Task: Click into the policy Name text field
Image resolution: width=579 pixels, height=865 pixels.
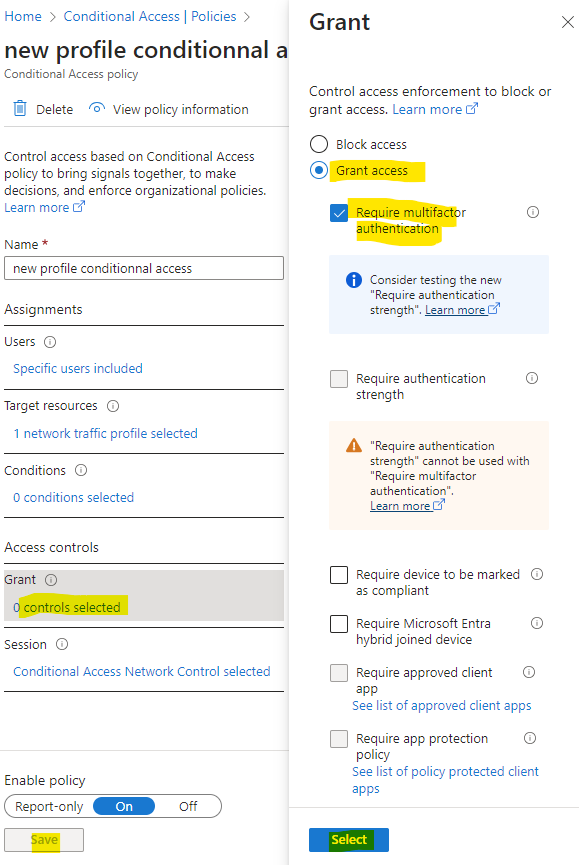Action: [144, 268]
